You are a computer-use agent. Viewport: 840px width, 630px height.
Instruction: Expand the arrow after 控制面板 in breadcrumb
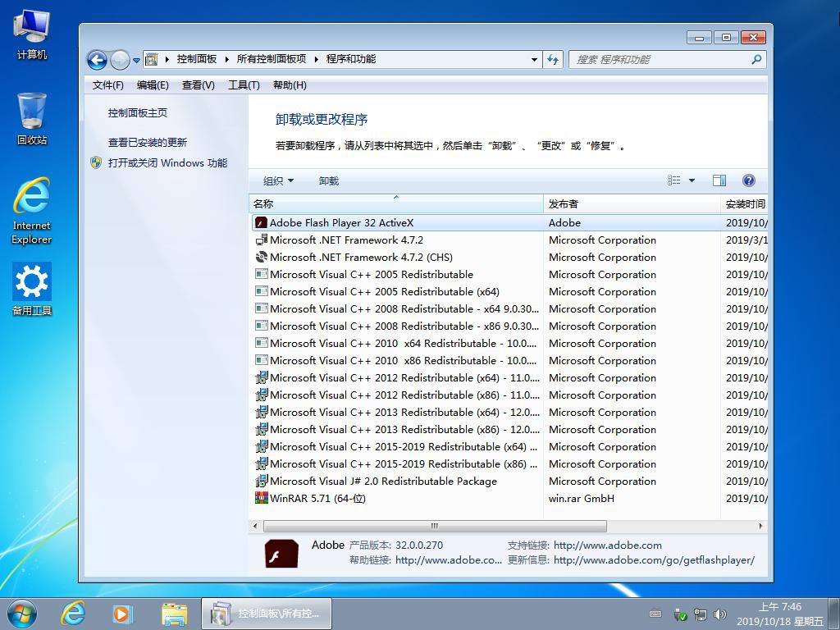pos(226,59)
